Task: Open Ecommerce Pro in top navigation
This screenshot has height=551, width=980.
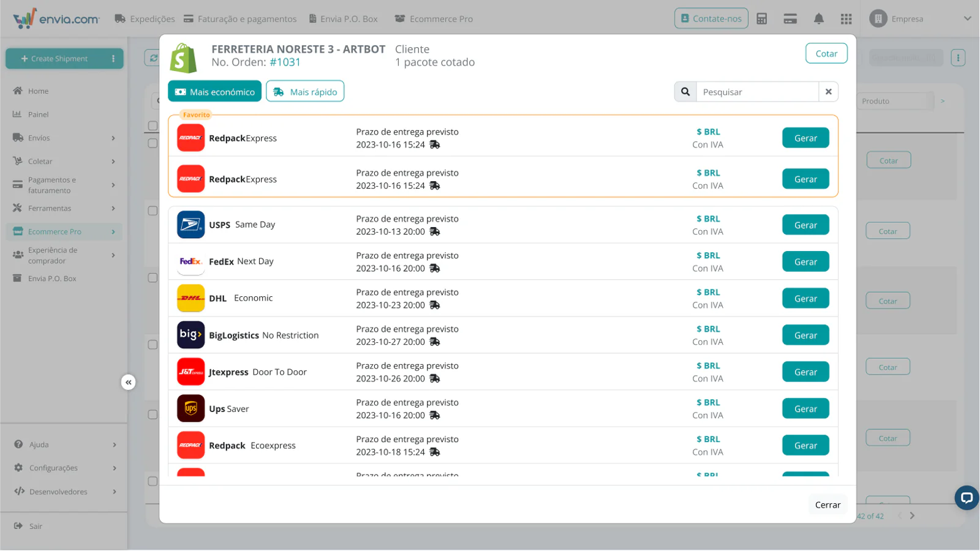Action: (434, 19)
